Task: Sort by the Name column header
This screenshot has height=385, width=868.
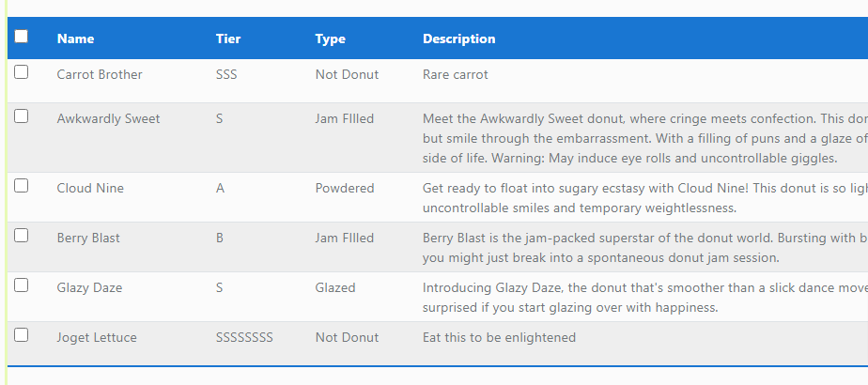Action: coord(75,38)
